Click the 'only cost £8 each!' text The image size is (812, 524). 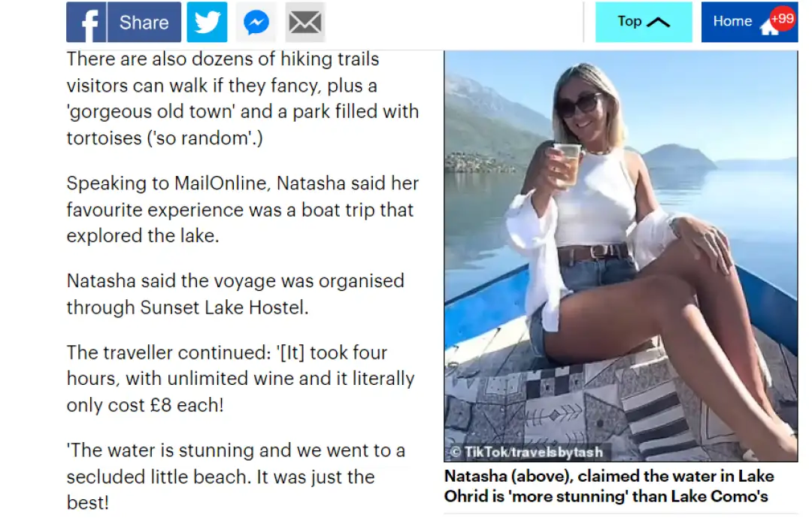(144, 404)
